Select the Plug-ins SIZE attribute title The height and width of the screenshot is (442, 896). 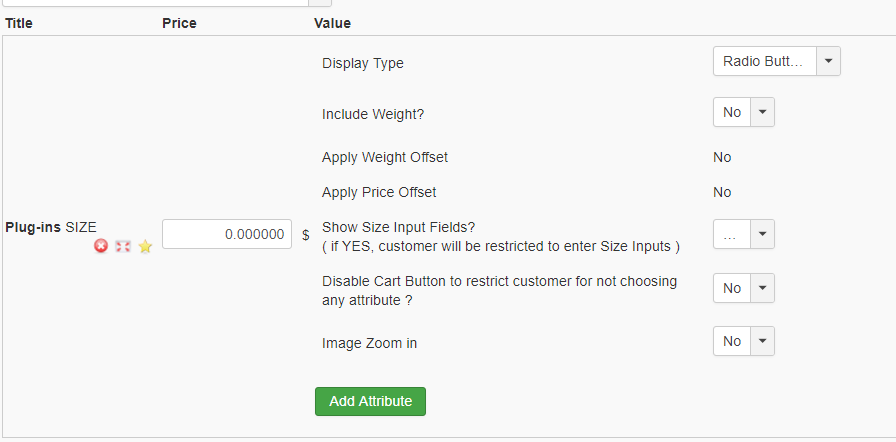[51, 227]
